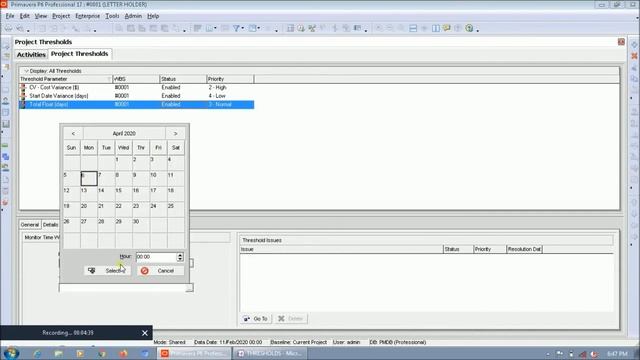Click the yellow notes toolbar icon
Screen dimensions: 640x360
point(447,28)
